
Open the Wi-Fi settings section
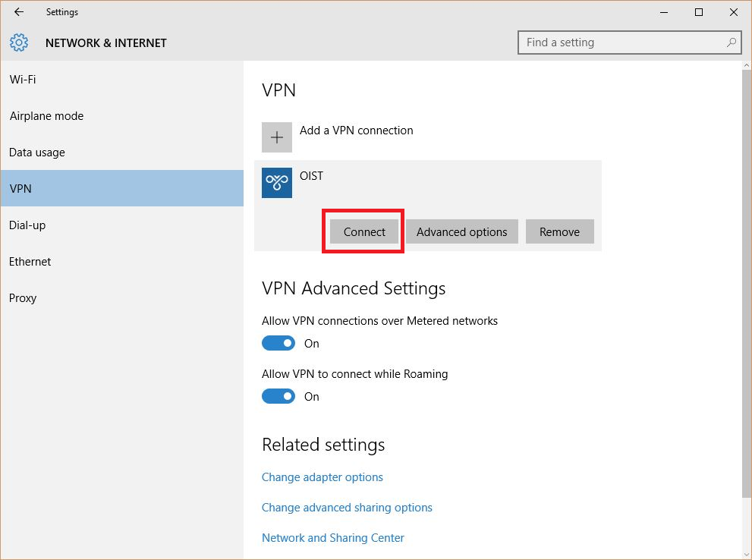(23, 80)
